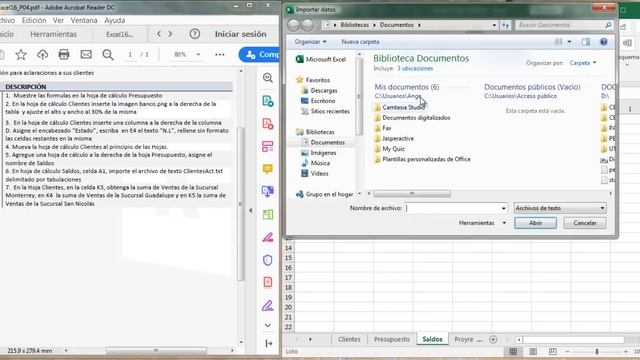Open the Ayuda menu in Acrobat

(115, 20)
